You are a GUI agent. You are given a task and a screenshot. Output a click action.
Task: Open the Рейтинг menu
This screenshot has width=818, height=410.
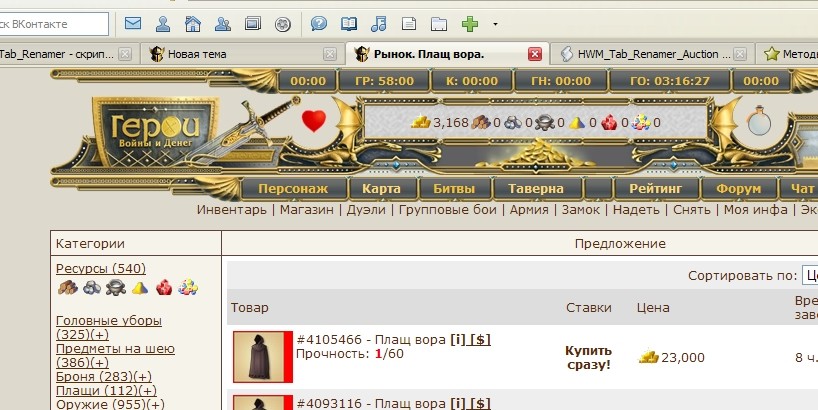[x=655, y=189]
